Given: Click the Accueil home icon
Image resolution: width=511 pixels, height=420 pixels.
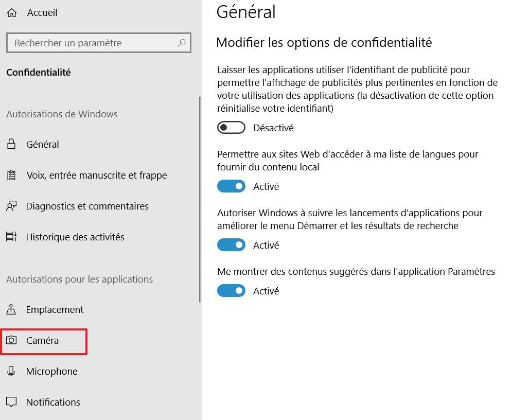Looking at the screenshot, I should click(x=12, y=12).
